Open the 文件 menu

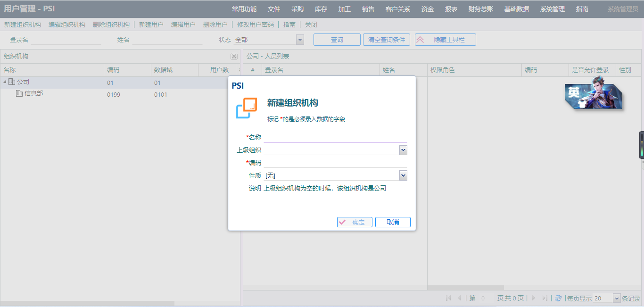[x=274, y=9]
